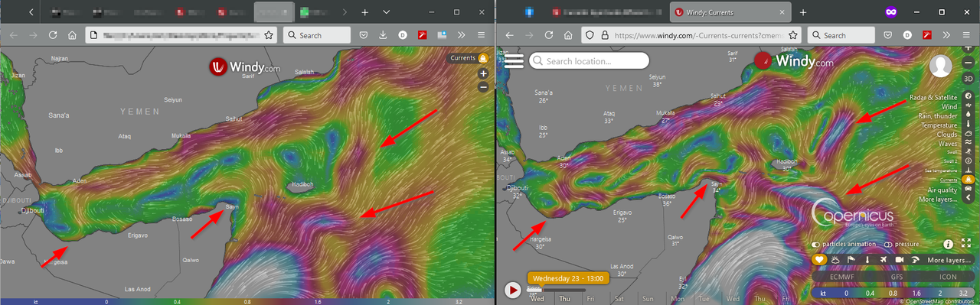Click the kt unit on the color legend
The image size is (980, 305).
pos(822,293)
